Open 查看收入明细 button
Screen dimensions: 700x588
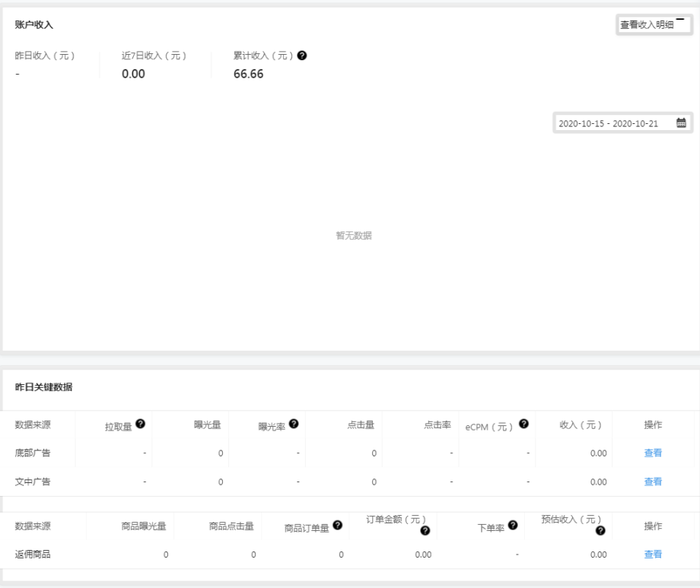654,24
